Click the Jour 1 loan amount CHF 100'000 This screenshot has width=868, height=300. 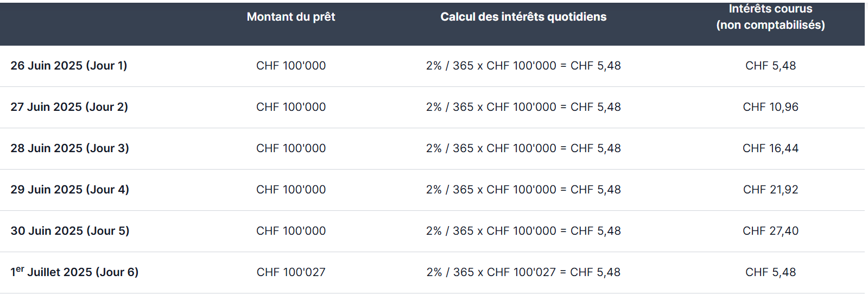pyautogui.click(x=291, y=66)
